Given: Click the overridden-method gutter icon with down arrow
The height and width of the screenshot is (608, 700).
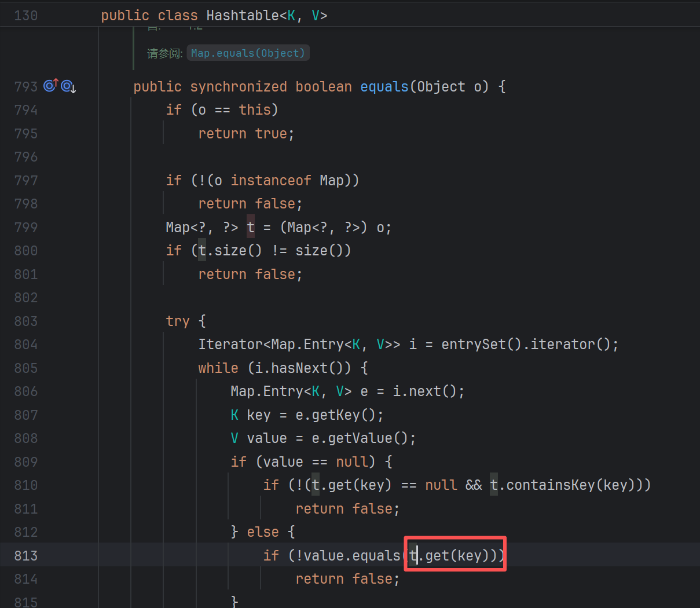Looking at the screenshot, I should tap(68, 86).
